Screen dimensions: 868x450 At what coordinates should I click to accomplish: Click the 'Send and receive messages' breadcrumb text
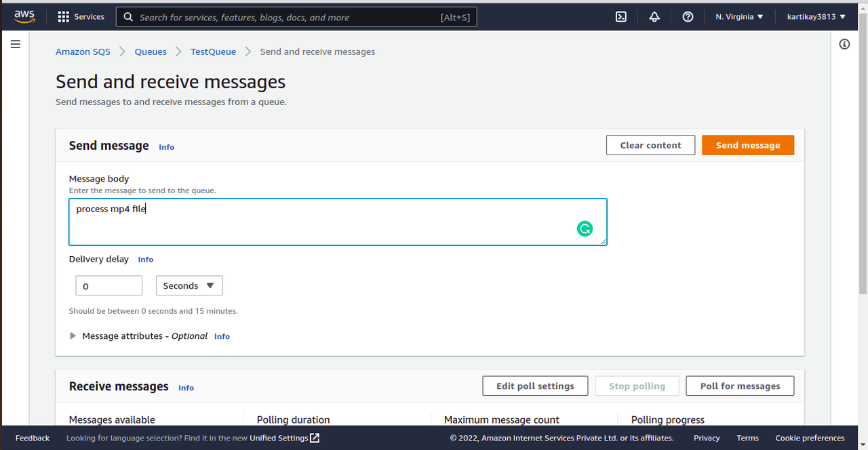317,52
